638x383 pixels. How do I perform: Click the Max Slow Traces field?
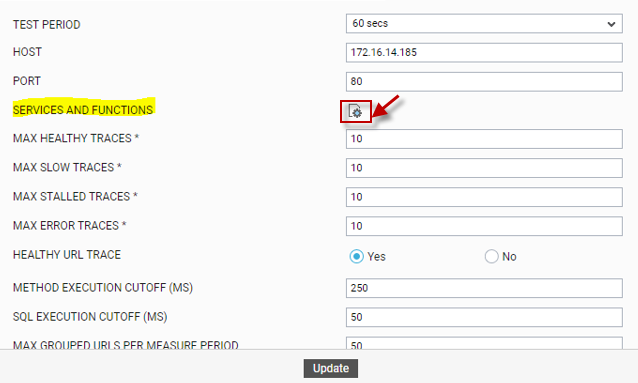point(484,168)
